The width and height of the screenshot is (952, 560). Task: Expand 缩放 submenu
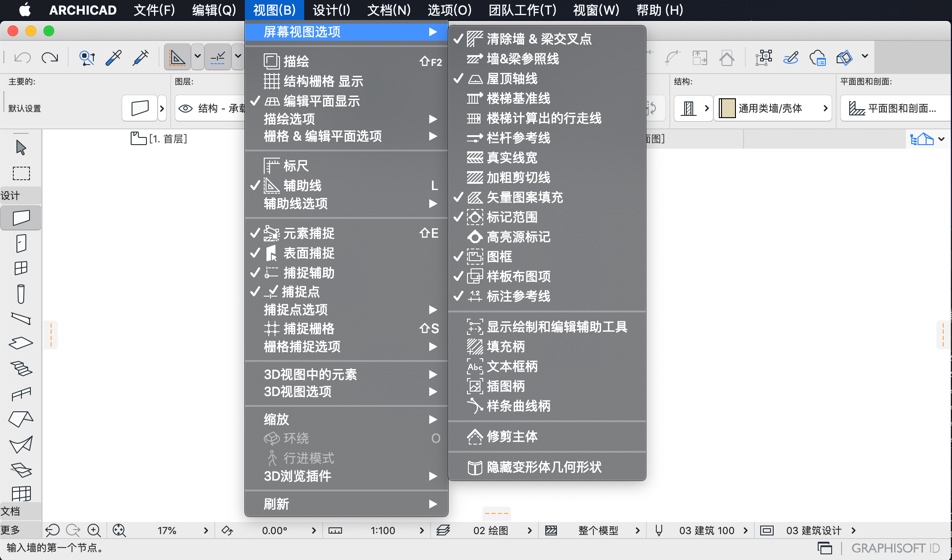346,419
